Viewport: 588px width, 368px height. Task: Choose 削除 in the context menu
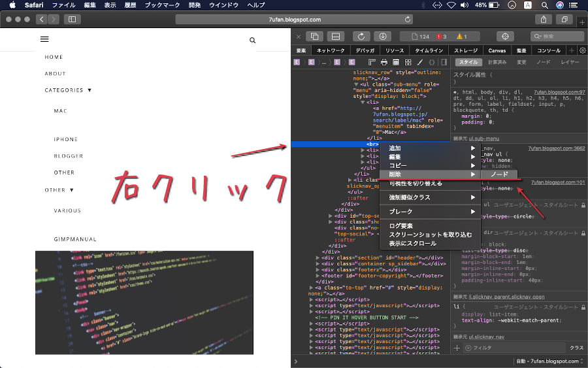(431, 174)
